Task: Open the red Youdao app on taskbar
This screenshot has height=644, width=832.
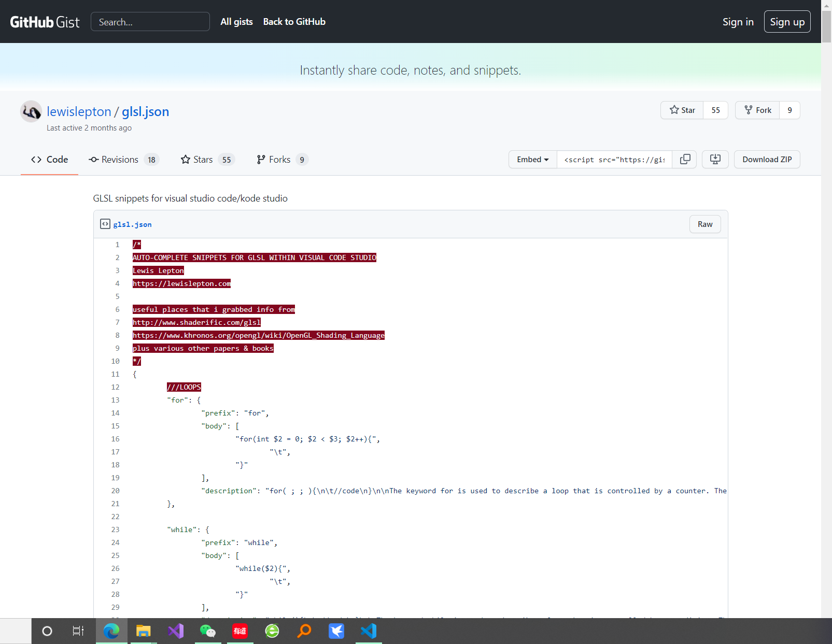Action: 240,631
